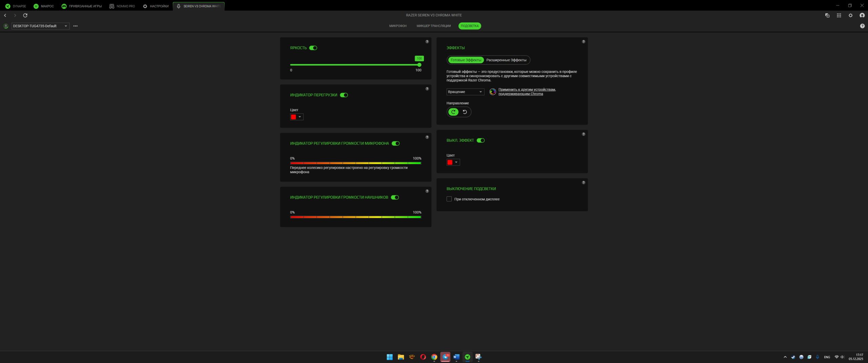
Task: Open the overload indicator red color swatch
Action: pos(297,117)
